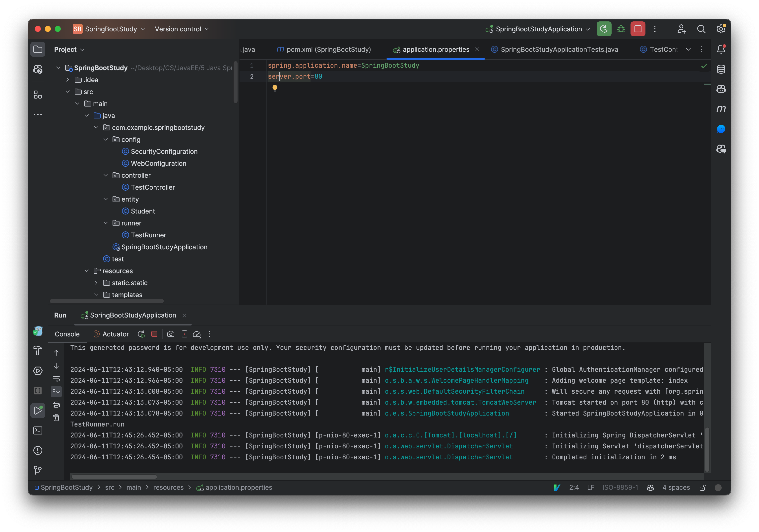This screenshot has height=532, width=759.
Task: Close the application.properties tab
Action: (477, 50)
